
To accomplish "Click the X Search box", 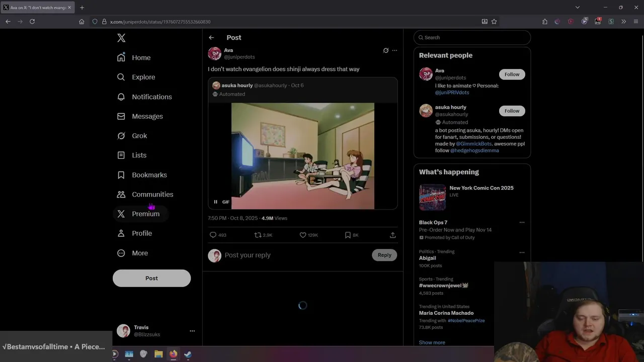I will click(472, 37).
